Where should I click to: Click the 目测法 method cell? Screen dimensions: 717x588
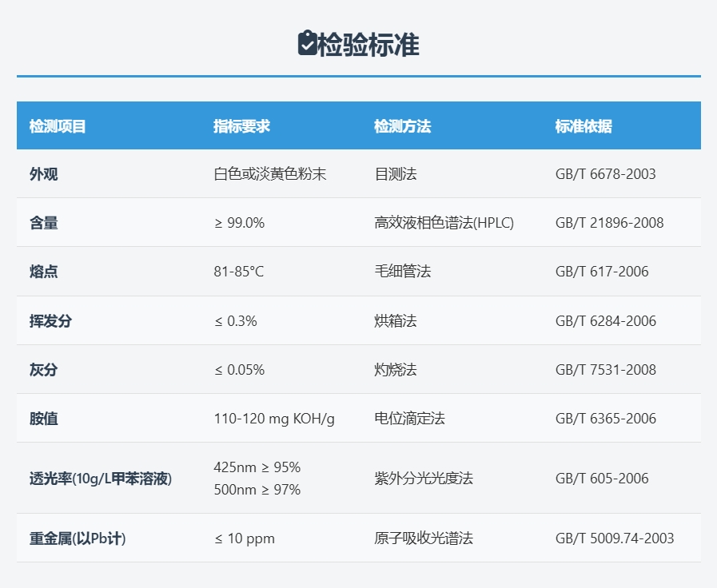[x=396, y=174]
